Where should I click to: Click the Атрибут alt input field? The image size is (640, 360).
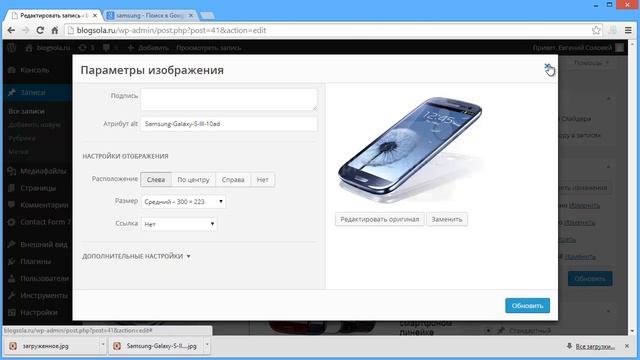point(229,124)
